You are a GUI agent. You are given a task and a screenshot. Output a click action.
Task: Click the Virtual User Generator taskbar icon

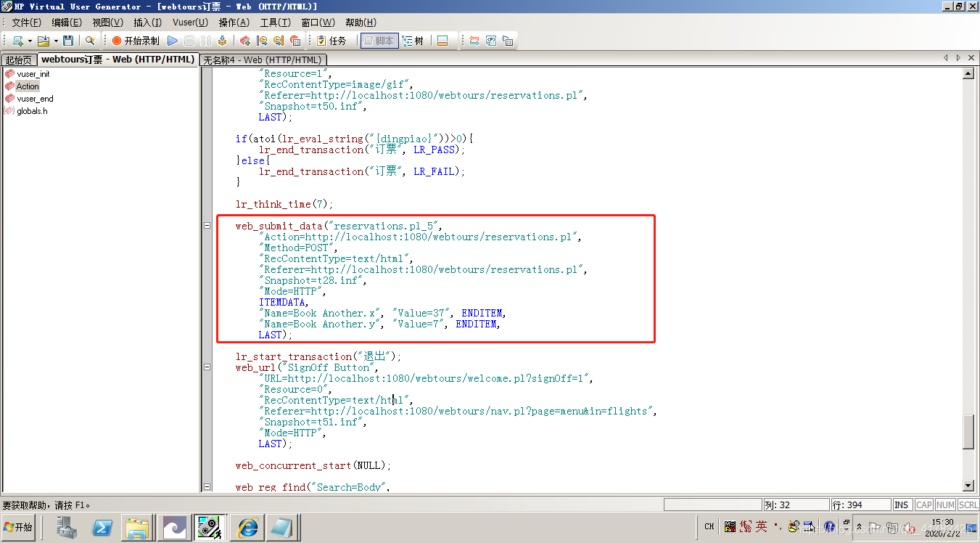211,527
